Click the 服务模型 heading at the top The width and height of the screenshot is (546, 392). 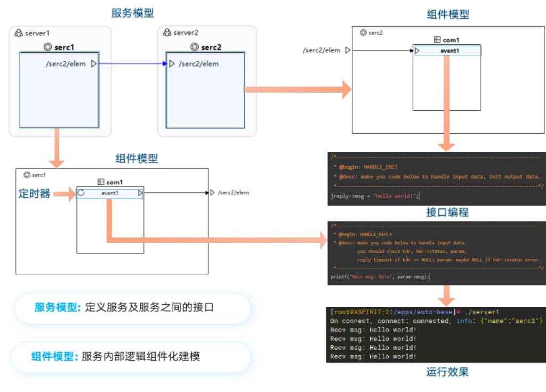tap(132, 13)
